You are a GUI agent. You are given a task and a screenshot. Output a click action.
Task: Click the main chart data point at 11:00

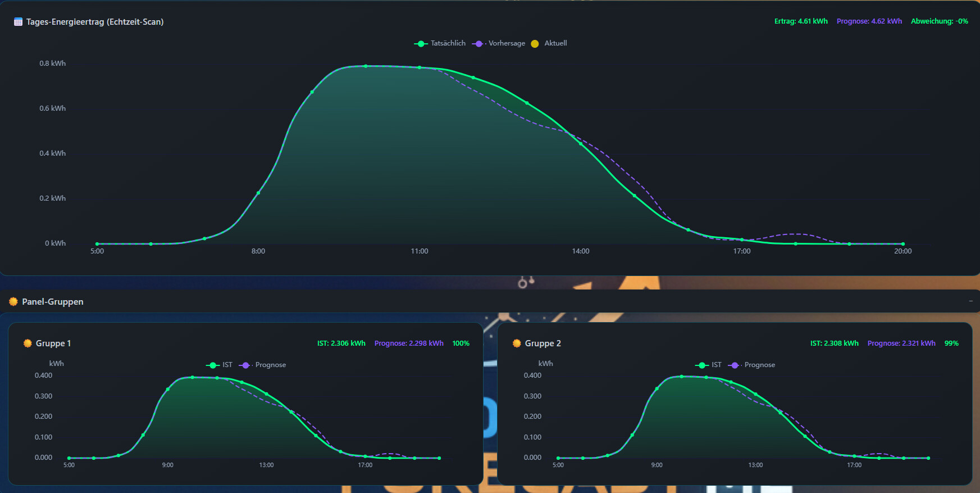click(420, 67)
